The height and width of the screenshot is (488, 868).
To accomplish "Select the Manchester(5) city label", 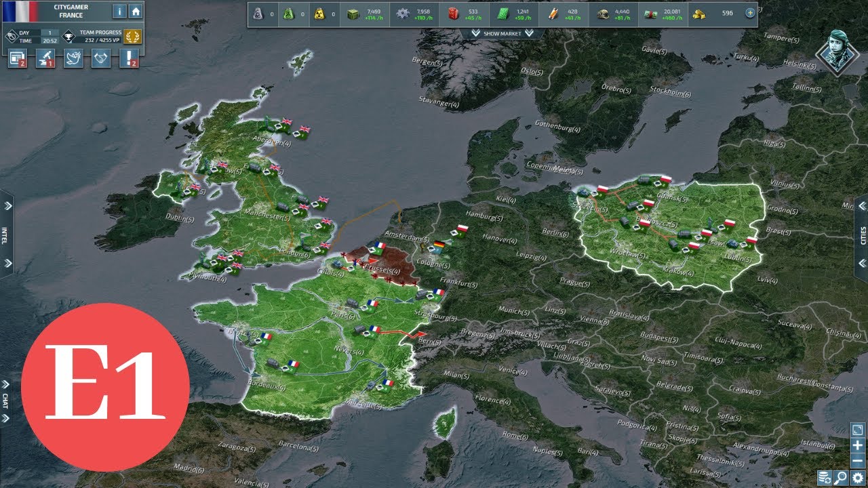I will tap(267, 217).
